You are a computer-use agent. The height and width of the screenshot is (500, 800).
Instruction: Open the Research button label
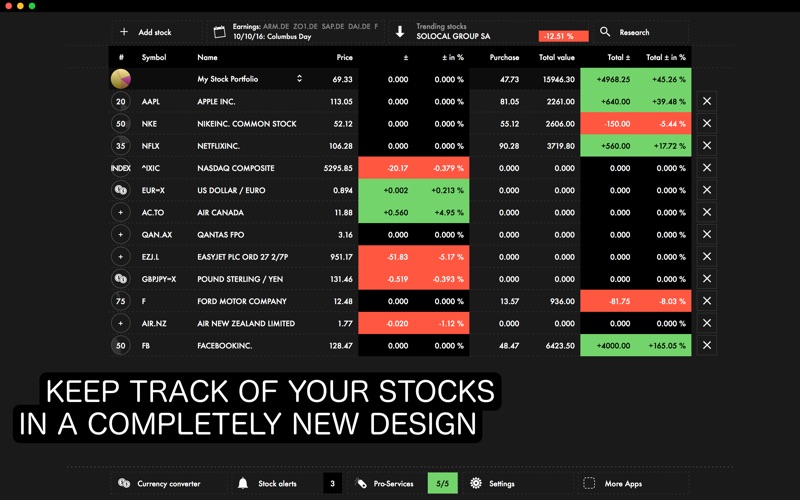click(635, 32)
